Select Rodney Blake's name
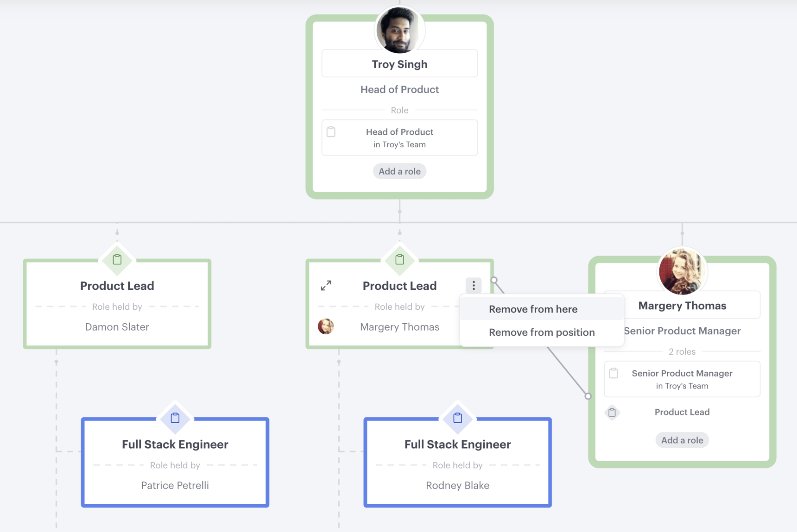The width and height of the screenshot is (797, 532). click(x=457, y=485)
